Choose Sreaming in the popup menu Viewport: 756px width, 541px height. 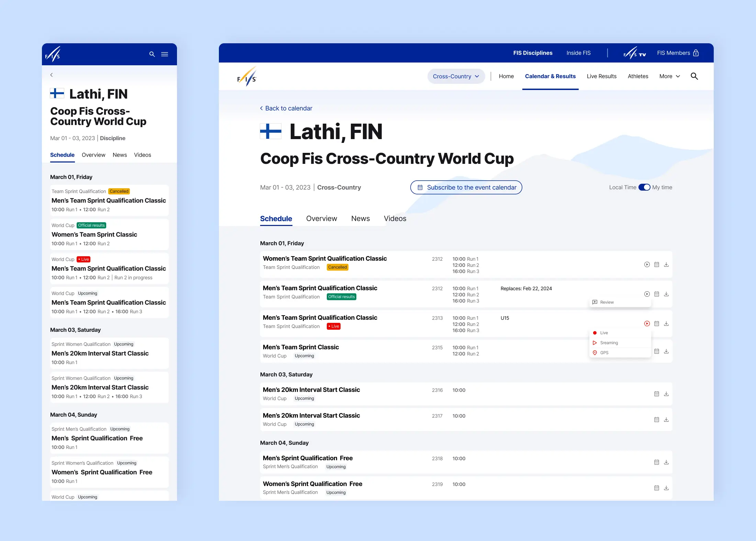tap(620, 343)
